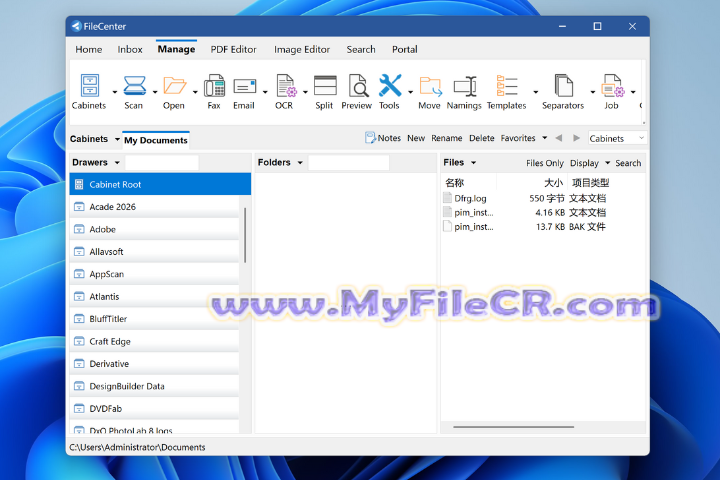The height and width of the screenshot is (480, 720).
Task: Click the Drawers filter input field
Action: coord(162,163)
